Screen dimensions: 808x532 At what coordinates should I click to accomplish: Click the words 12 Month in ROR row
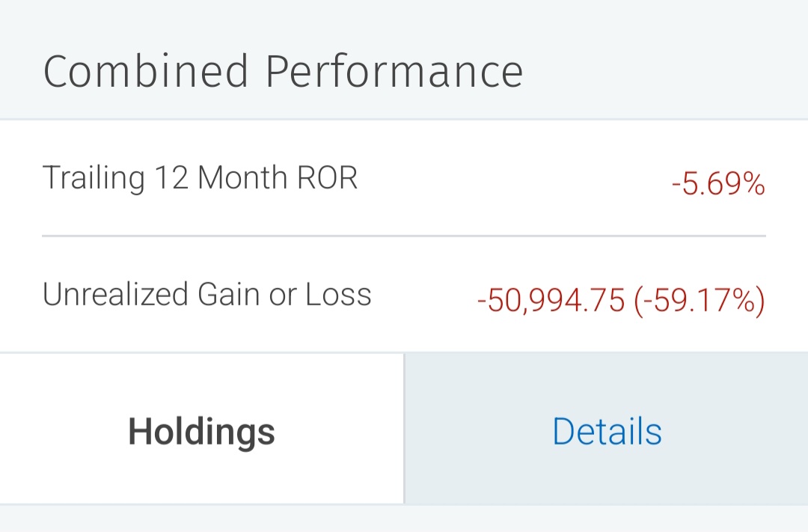[221, 178]
